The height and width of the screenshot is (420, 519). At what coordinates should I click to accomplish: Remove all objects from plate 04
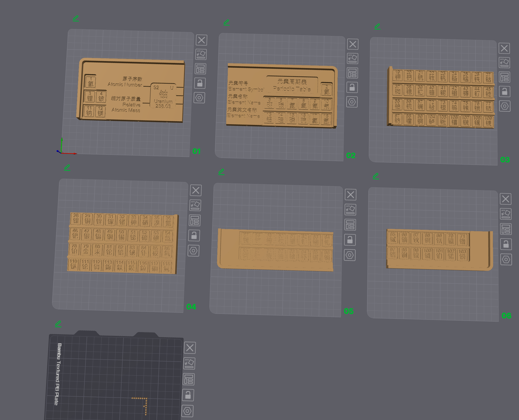click(x=196, y=190)
